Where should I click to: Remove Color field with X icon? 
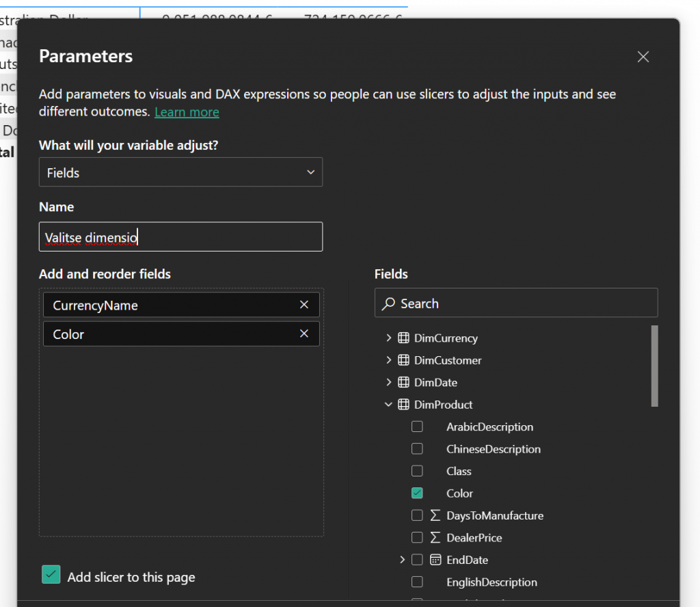304,334
